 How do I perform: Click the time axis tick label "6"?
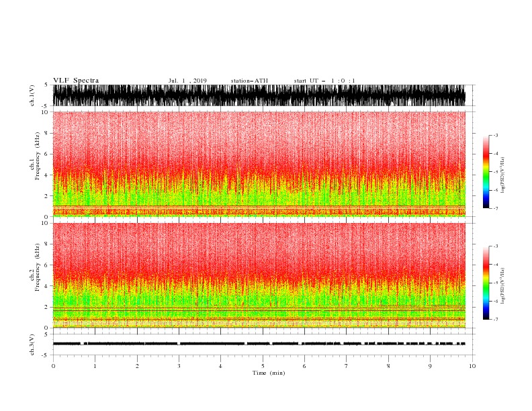pyautogui.click(x=304, y=366)
